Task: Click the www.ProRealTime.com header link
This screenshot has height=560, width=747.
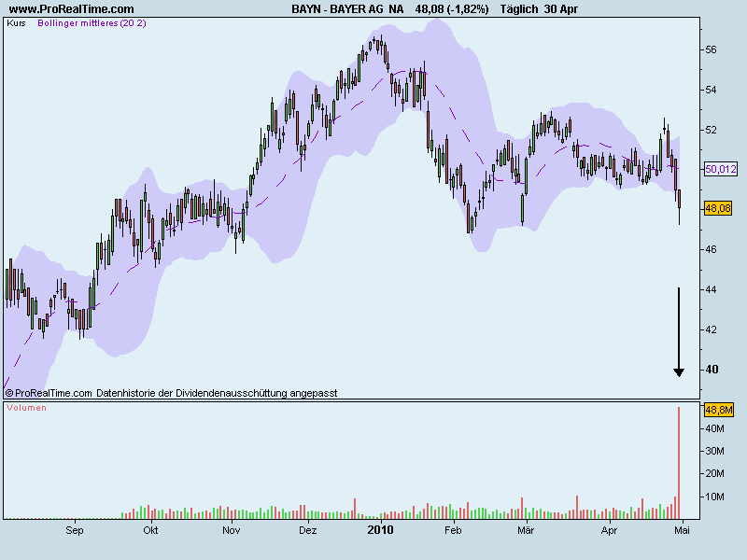Action: click(72, 8)
